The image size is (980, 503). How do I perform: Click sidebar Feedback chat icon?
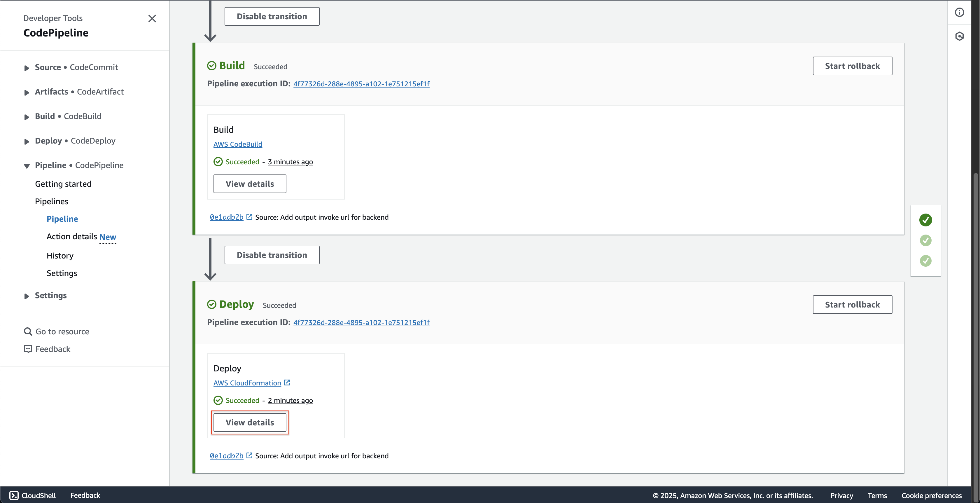28,349
